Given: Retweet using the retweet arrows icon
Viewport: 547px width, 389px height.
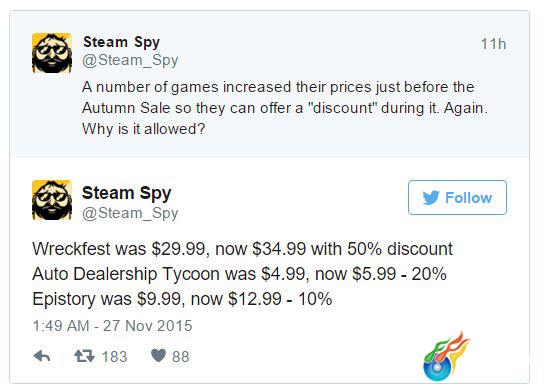Looking at the screenshot, I should point(84,356).
